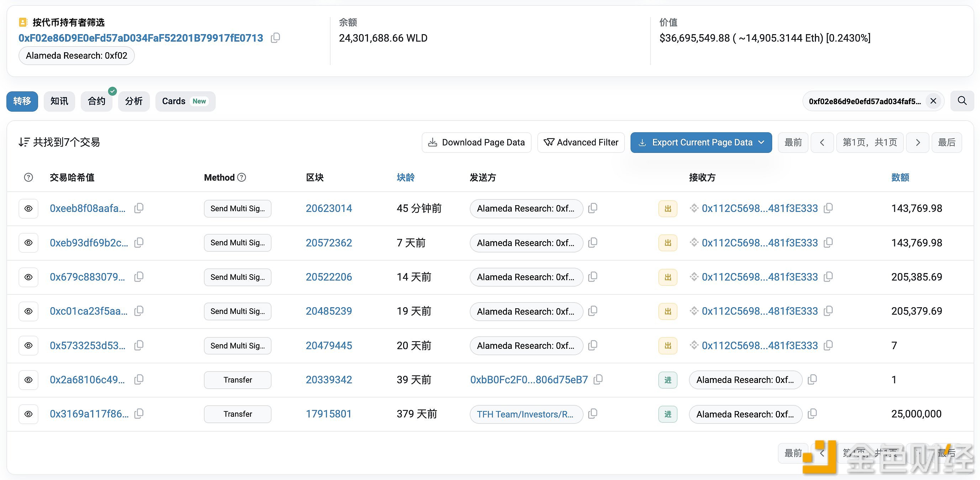
Task: Click the search magnifier icon button
Action: click(x=962, y=101)
